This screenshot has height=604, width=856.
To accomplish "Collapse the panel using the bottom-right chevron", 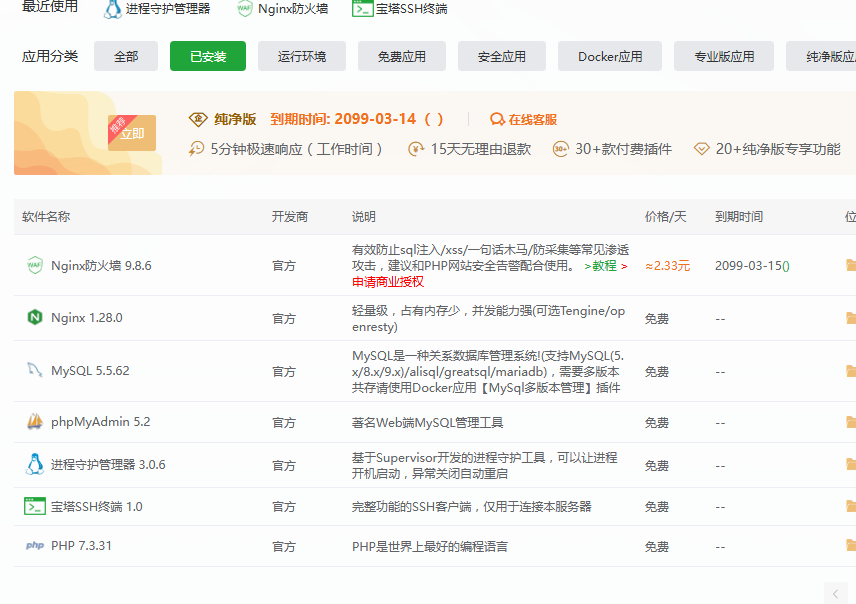I will pos(836,592).
